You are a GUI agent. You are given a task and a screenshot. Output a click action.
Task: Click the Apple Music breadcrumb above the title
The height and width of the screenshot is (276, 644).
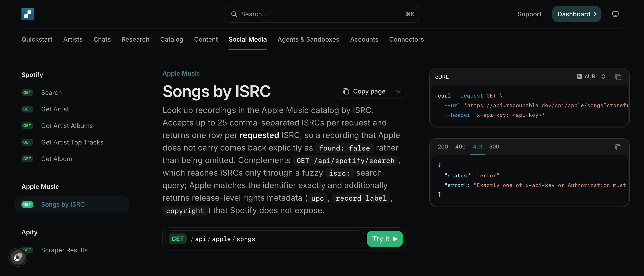181,73
